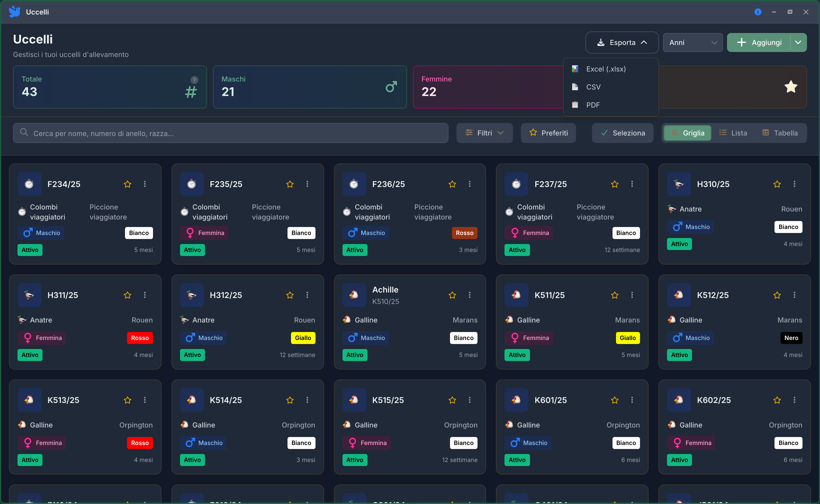This screenshot has height=504, width=820.
Task: Click chicken avatar icon on K511/25 card
Action: click(516, 295)
